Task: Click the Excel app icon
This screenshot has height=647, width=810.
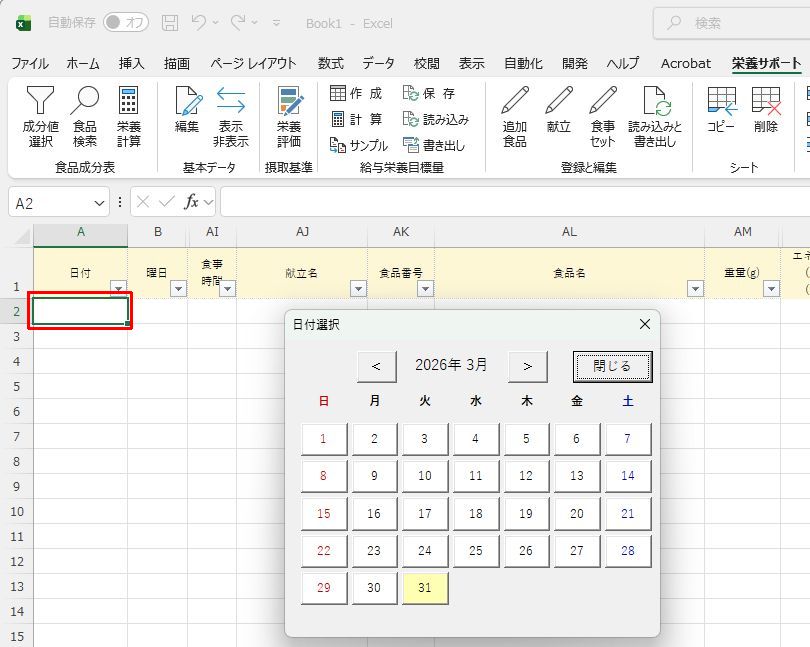Action: click(23, 23)
